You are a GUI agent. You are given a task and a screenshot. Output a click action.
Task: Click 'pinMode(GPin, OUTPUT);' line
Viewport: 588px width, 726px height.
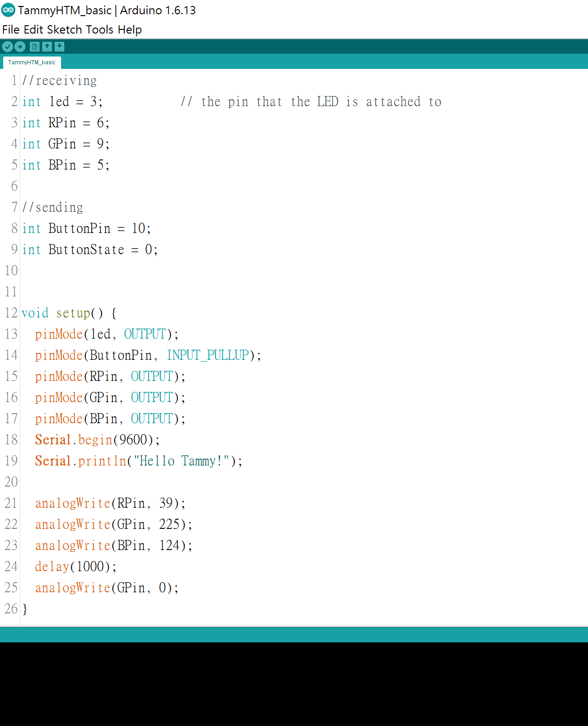click(110, 397)
